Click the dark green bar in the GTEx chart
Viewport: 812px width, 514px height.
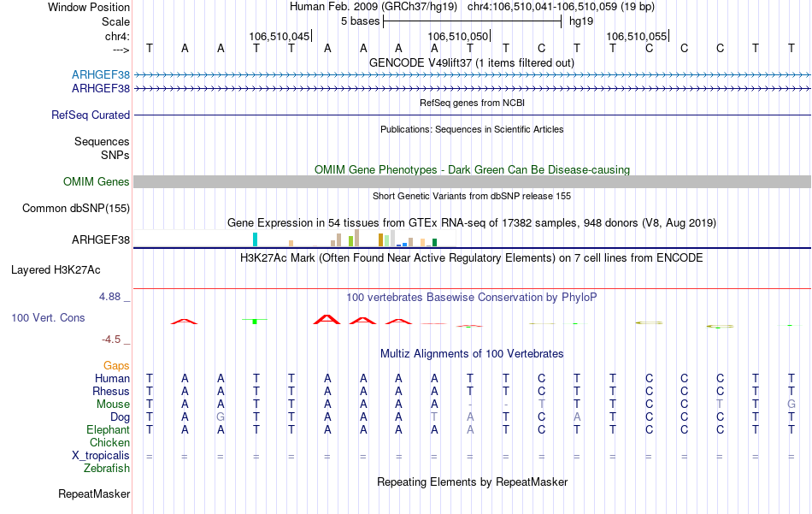(434, 243)
